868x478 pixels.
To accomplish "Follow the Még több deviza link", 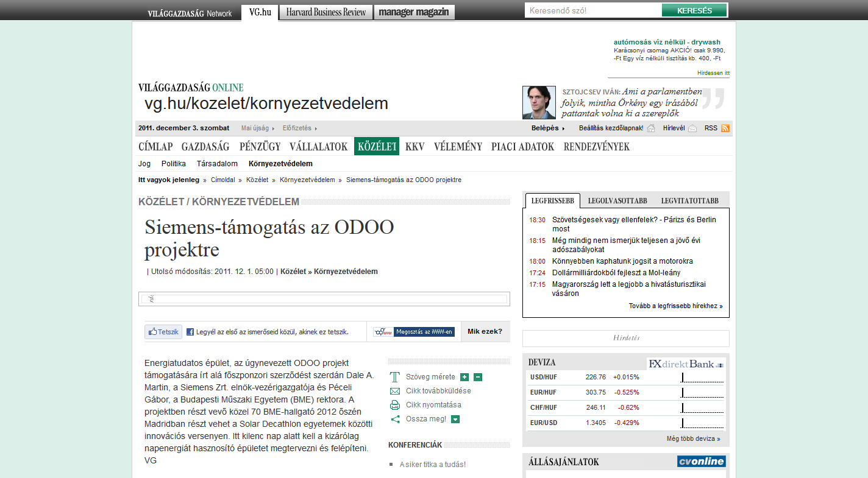I will (x=693, y=438).
